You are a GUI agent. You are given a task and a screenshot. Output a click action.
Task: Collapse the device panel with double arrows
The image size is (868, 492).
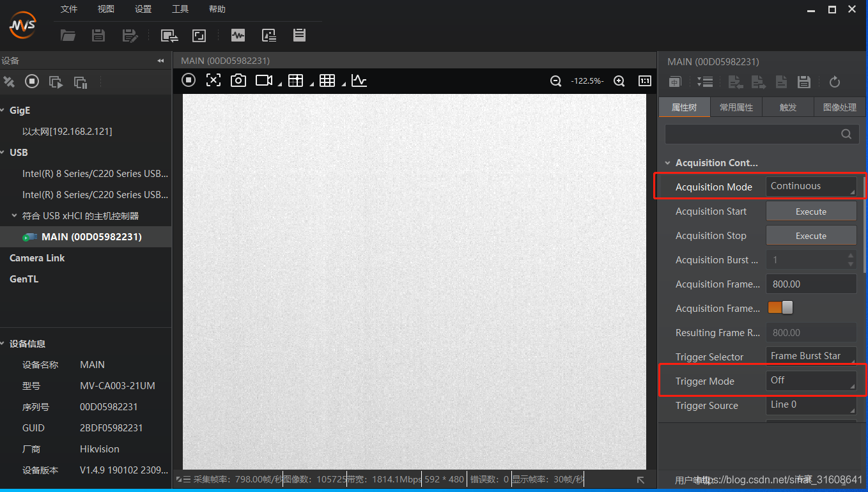[x=160, y=61]
